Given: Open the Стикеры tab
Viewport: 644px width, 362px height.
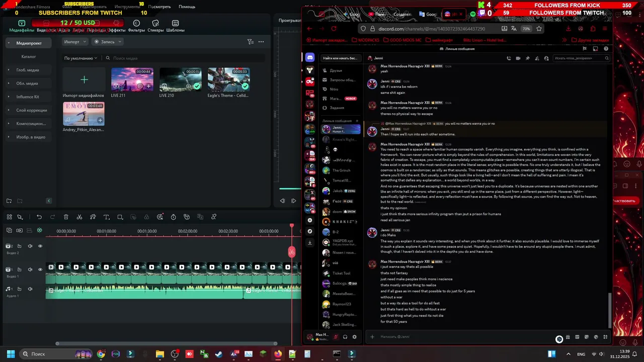Looking at the screenshot, I should [x=155, y=26].
